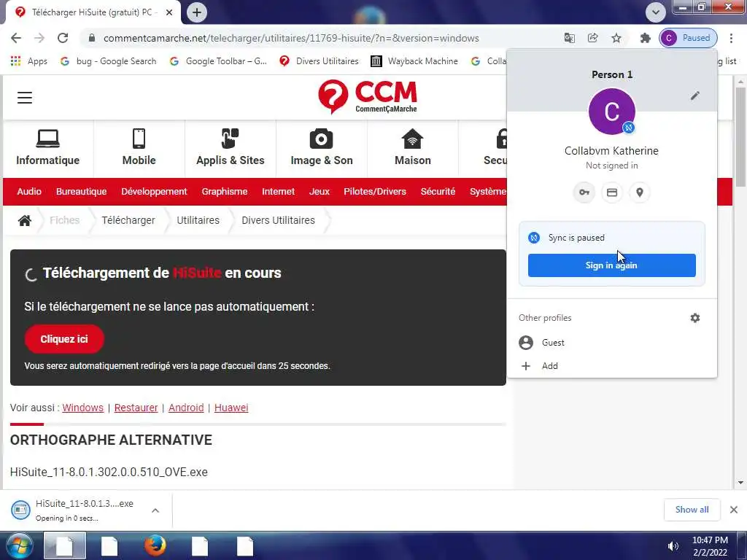Viewport: 747px width, 560px height.
Task: Open the Développement section
Action: [154, 192]
